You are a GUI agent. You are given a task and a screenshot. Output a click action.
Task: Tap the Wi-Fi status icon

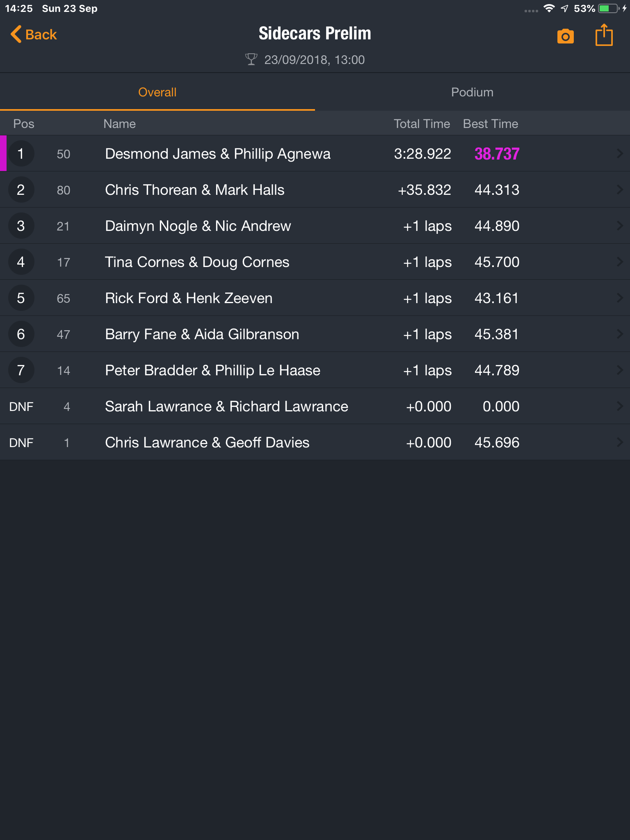549,9
